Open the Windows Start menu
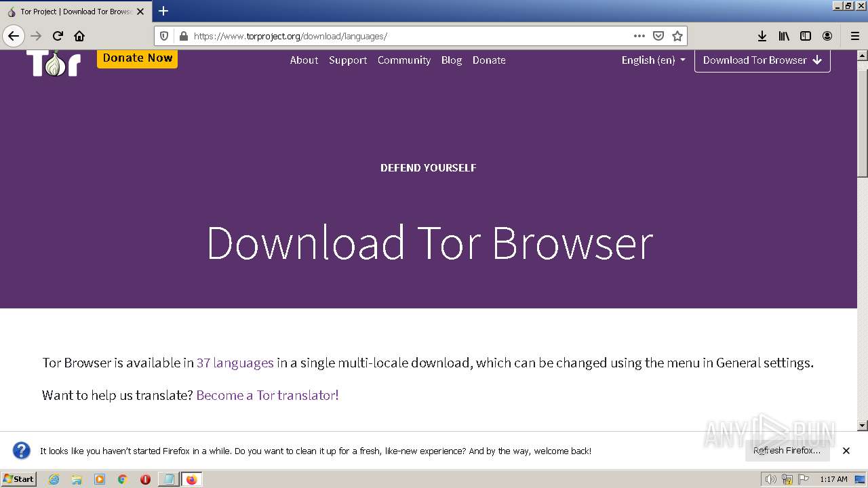This screenshot has height=488, width=868. pos(18,479)
